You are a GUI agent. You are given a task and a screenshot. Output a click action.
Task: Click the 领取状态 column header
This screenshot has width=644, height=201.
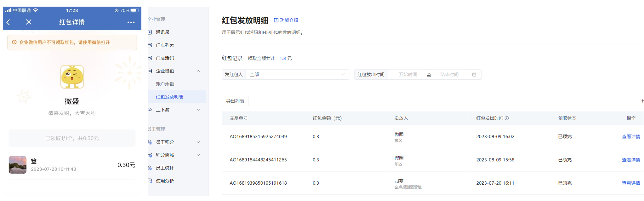click(567, 118)
